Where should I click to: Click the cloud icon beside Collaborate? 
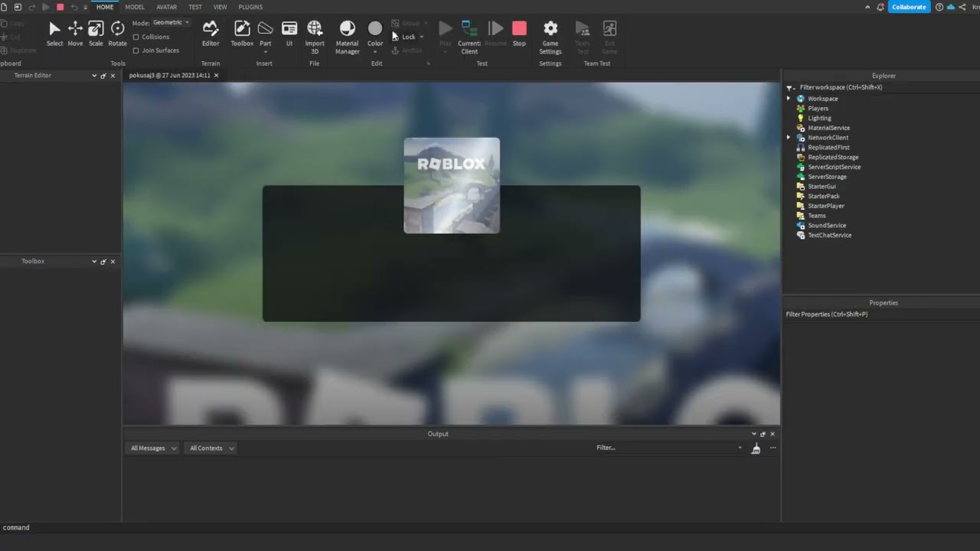(950, 7)
